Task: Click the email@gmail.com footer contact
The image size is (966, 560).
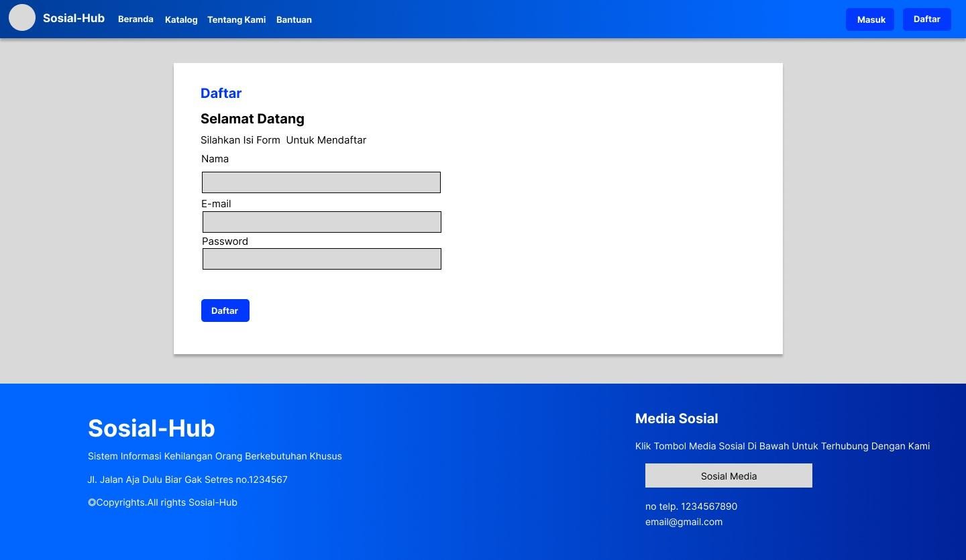Action: point(684,522)
